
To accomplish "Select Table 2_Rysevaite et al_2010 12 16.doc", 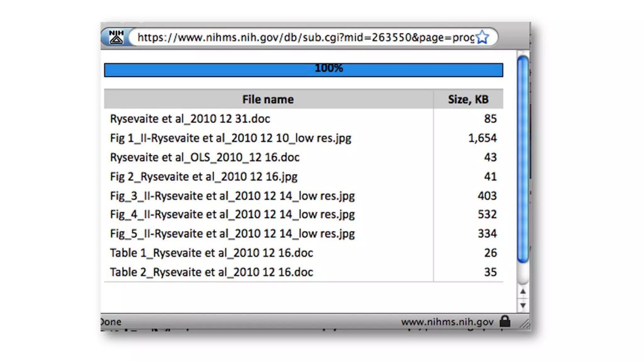I will pos(211,272).
